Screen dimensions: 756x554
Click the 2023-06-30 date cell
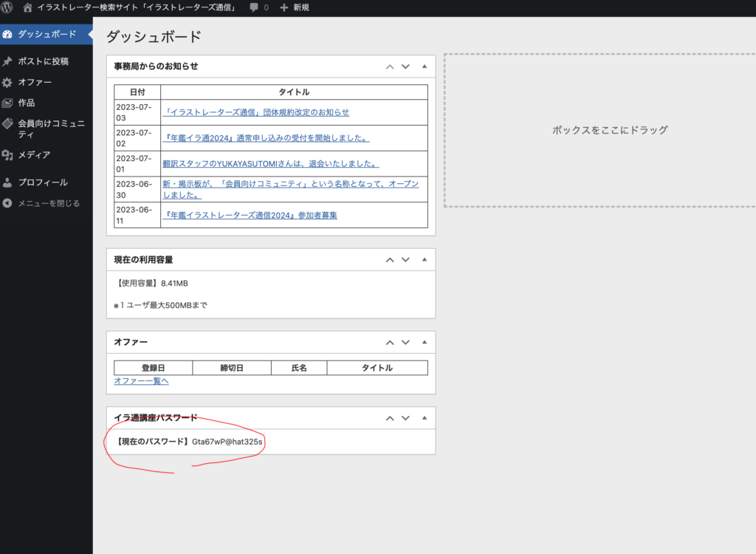coord(137,190)
